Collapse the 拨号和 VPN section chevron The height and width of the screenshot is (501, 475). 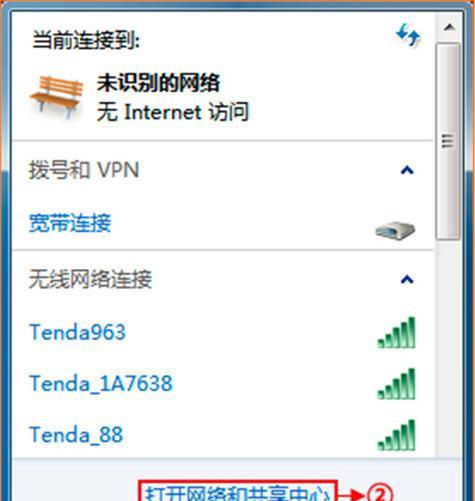click(407, 170)
